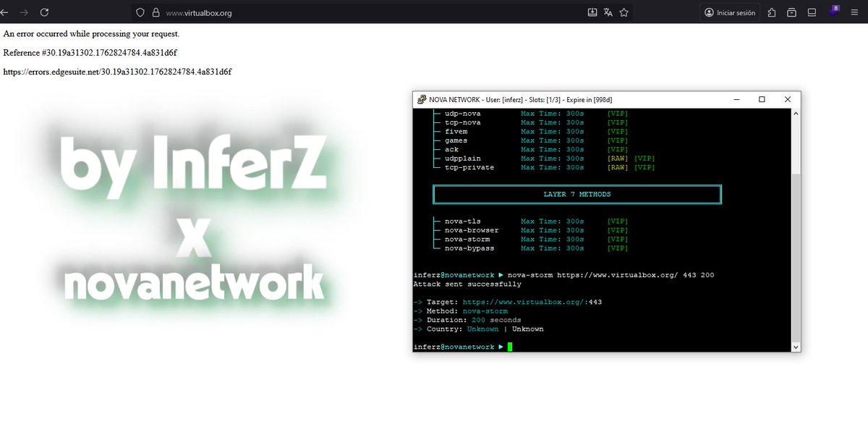
Task: Minimize the NOVA NETWORK terminal window
Action: tap(736, 100)
